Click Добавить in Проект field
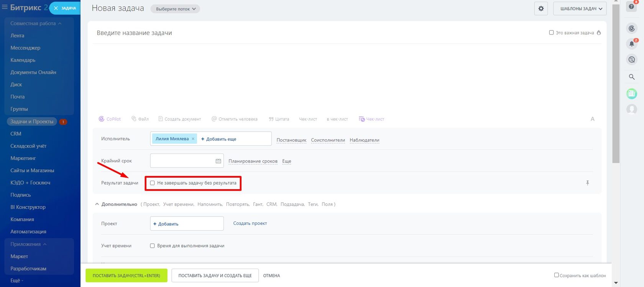644x287 pixels. point(166,224)
